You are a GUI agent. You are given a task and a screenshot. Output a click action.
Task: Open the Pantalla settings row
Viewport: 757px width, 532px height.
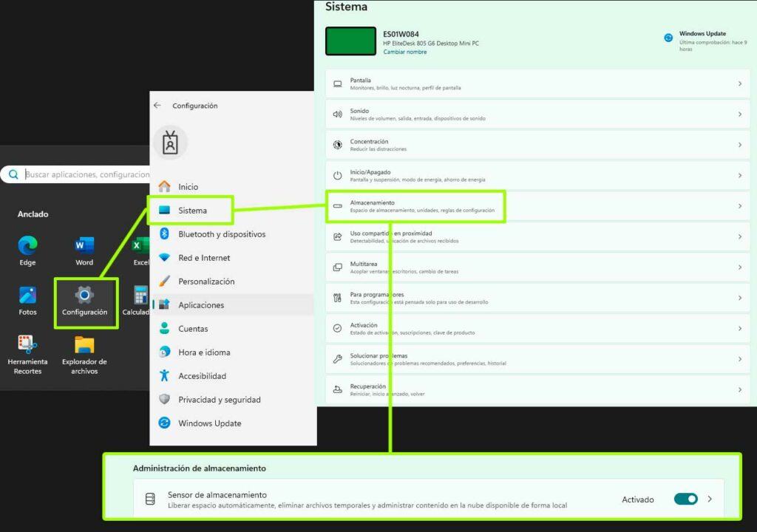537,83
